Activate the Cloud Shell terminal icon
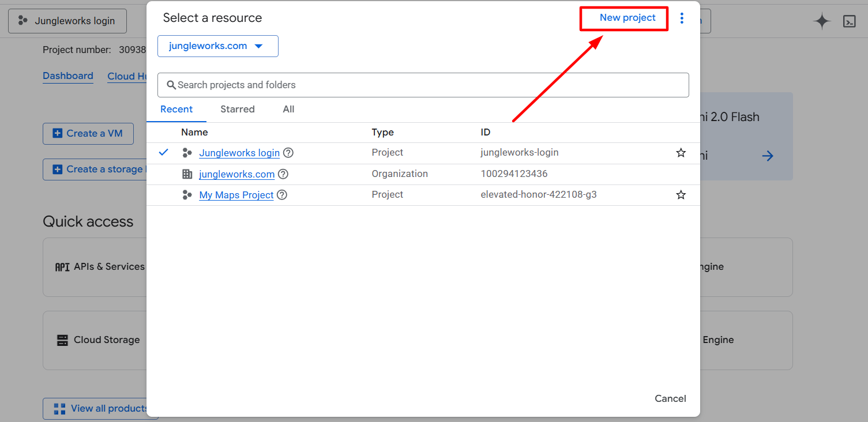The height and width of the screenshot is (422, 868). 850,21
